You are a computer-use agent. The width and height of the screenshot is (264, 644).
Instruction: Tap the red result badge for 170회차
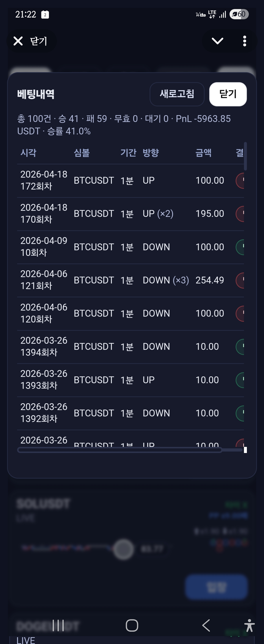pos(240,214)
